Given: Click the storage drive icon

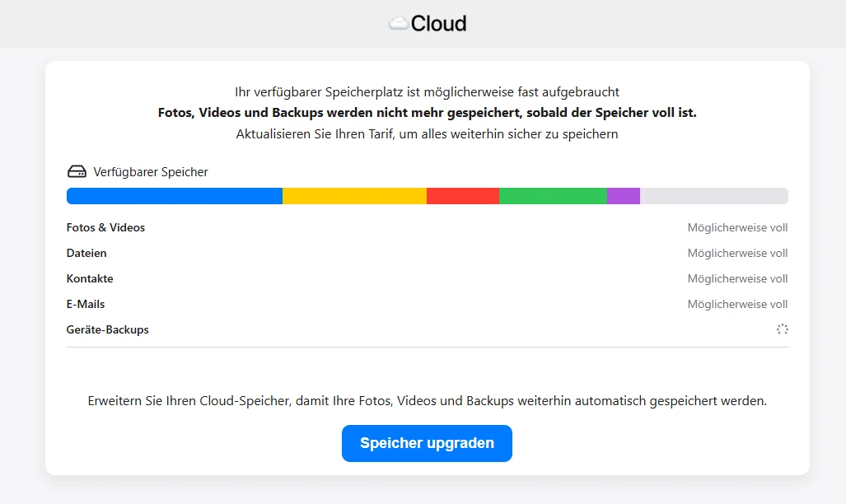Looking at the screenshot, I should pyautogui.click(x=76, y=171).
